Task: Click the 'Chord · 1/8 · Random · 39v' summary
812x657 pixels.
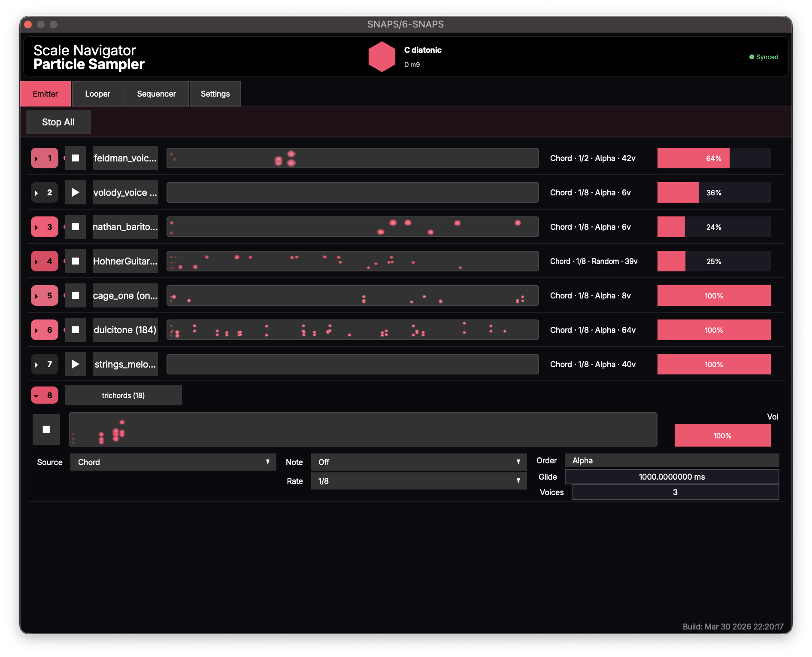Action: click(x=594, y=261)
